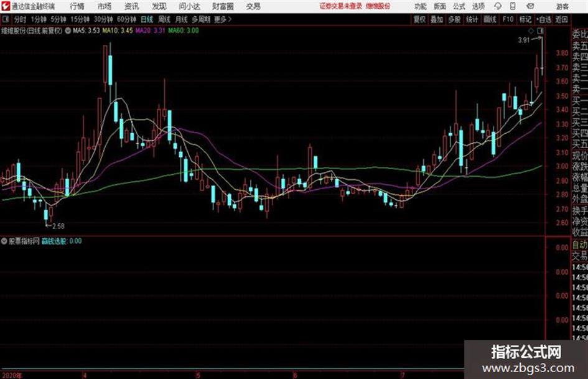Select the 日线 period tab
This screenshot has height=379, width=588.
tap(147, 19)
